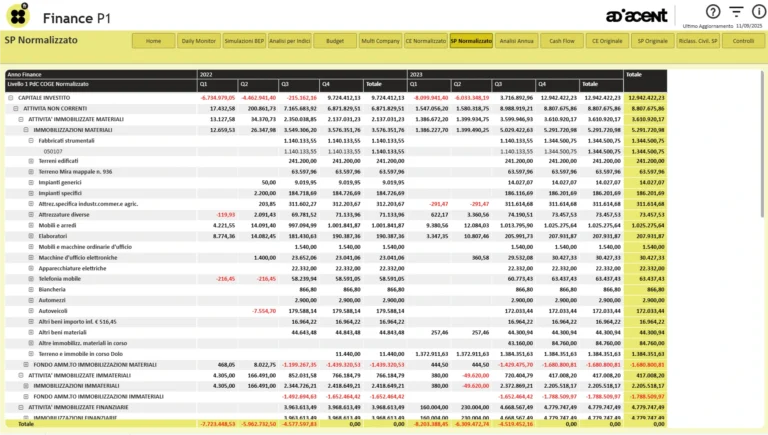Open the help question mark icon
The width and height of the screenshot is (768, 435).
pyautogui.click(x=713, y=12)
